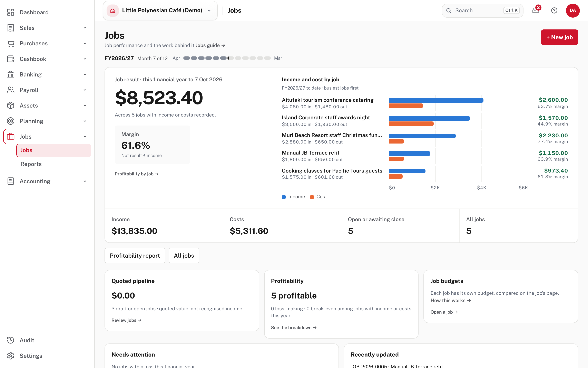588x368 pixels.
Task: Click the Payroll people icon
Action: point(10,90)
